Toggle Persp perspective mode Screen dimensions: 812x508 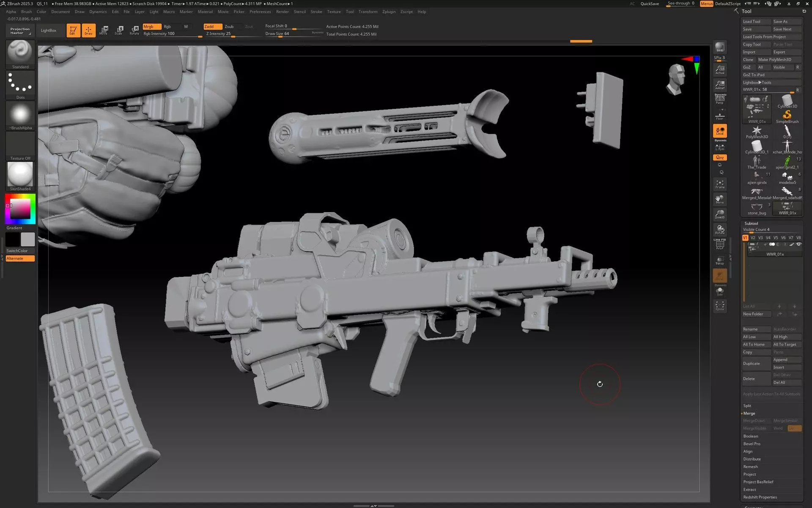point(719,99)
